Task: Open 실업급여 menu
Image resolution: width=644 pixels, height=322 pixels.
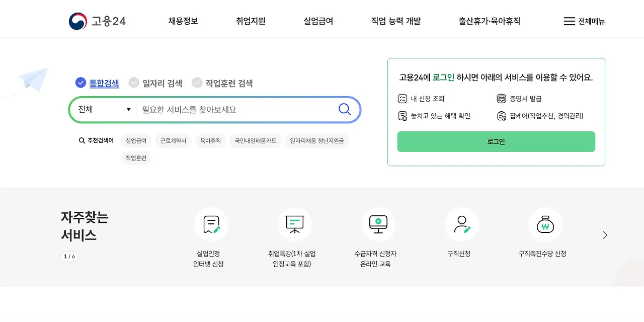Action: coord(318,21)
